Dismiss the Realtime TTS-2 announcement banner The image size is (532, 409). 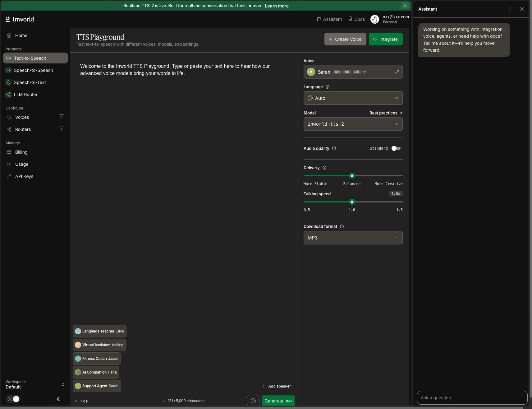405,6
